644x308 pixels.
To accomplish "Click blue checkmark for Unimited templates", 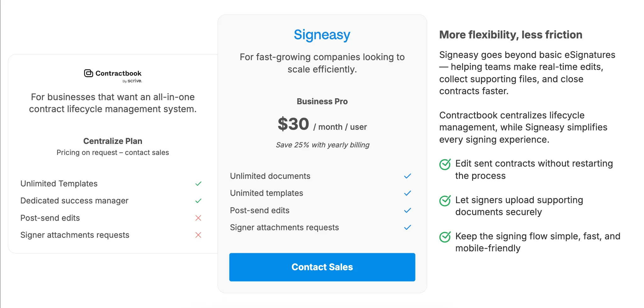I will point(408,193).
